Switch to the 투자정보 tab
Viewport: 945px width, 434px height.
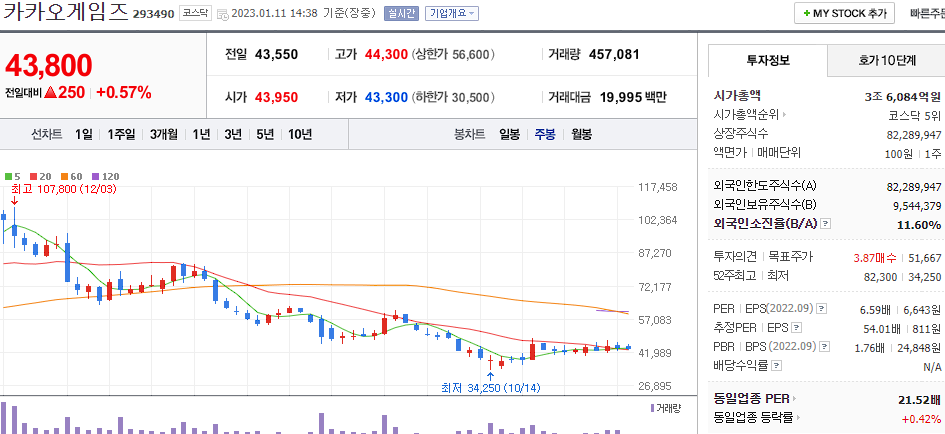[x=768, y=60]
